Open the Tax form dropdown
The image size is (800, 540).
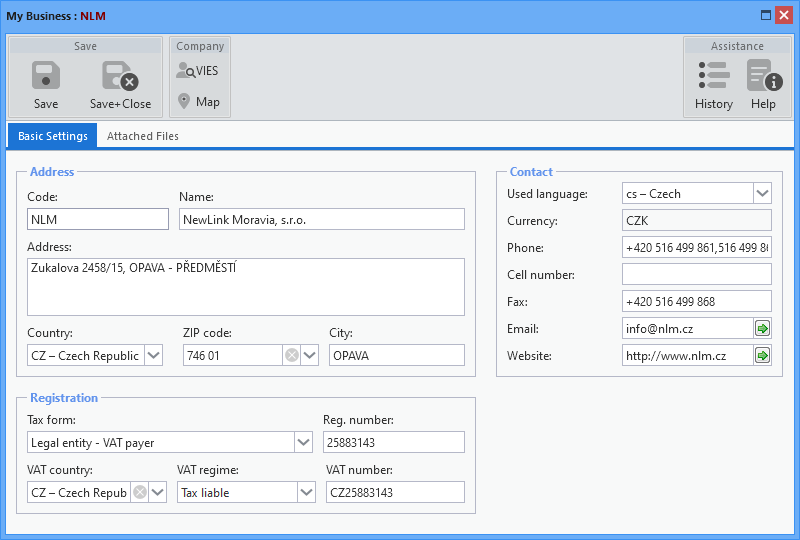[304, 442]
